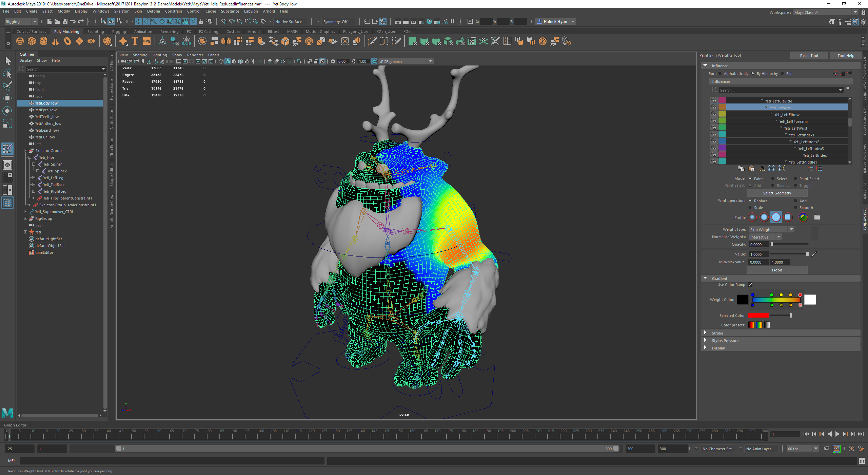Click the Save scene icon
The width and height of the screenshot is (868, 475).
(65, 21)
